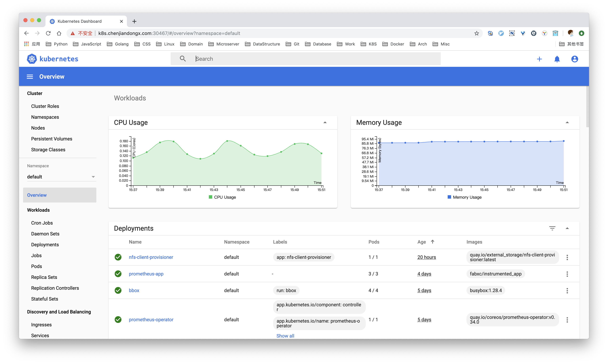Sort deployments by Age column arrow
The width and height of the screenshot is (608, 364).
[x=432, y=242]
